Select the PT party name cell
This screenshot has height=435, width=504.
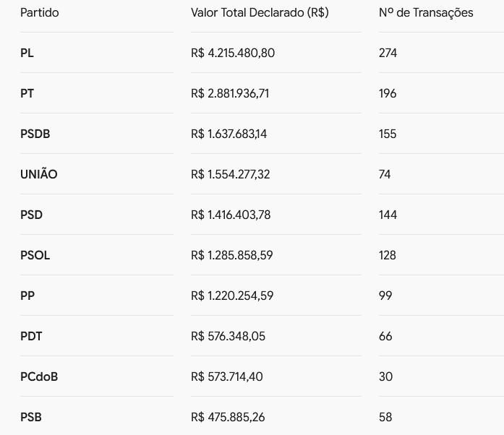27,93
